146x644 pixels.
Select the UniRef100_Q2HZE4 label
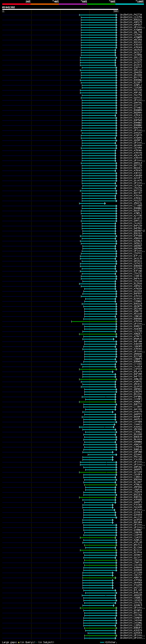(x=131, y=633)
